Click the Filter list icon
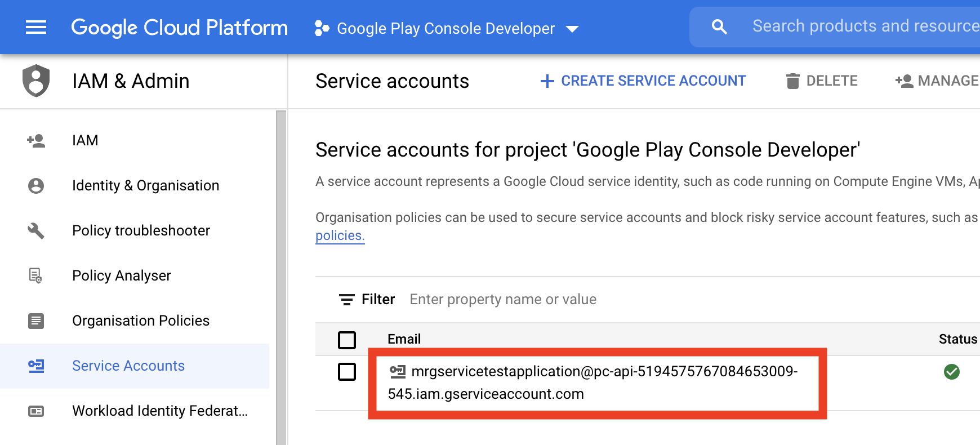 point(346,299)
